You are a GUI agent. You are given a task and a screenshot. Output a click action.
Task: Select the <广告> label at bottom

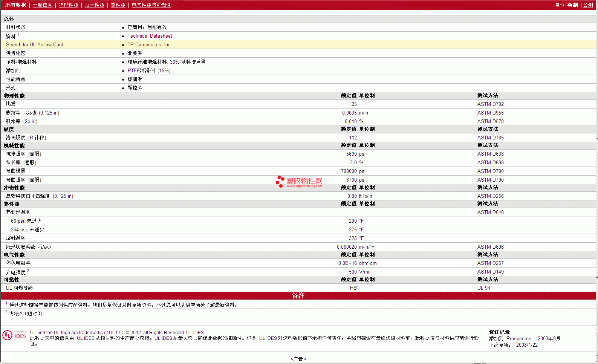pyautogui.click(x=298, y=359)
